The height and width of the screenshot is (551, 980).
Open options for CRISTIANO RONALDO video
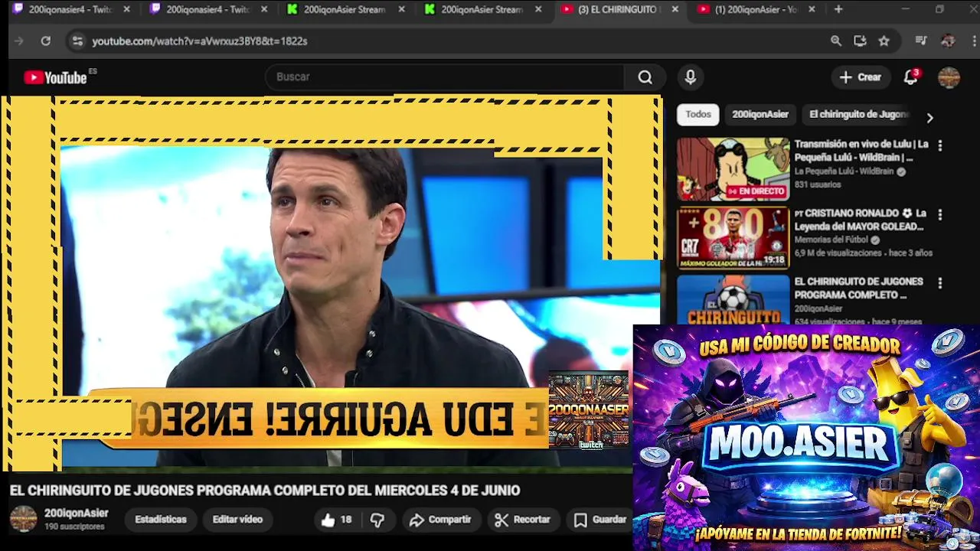click(940, 214)
